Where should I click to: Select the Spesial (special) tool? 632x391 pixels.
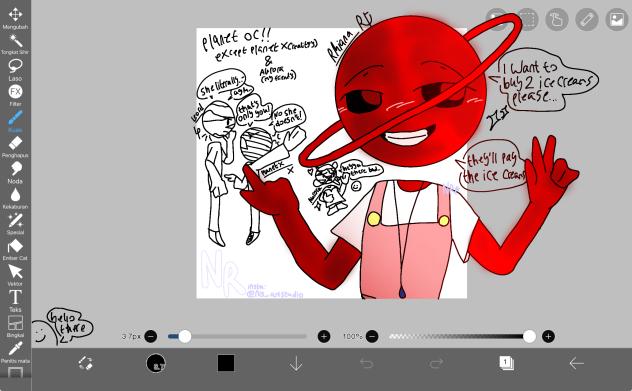click(15, 224)
